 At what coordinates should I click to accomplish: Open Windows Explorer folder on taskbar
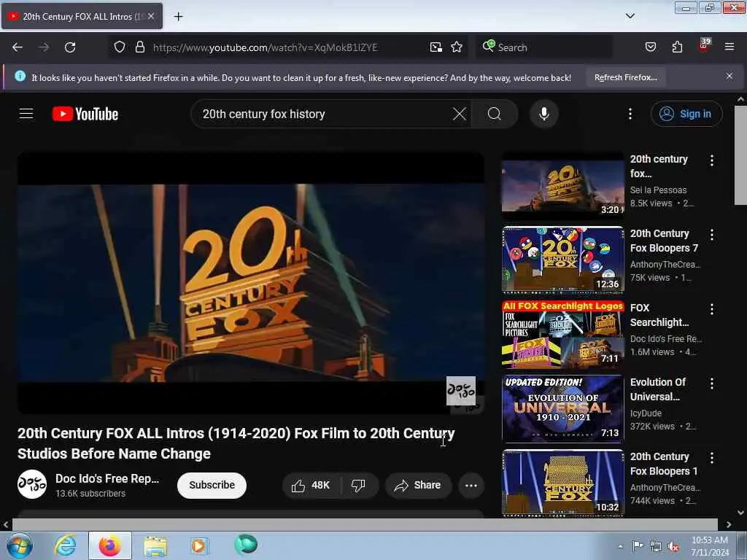click(x=155, y=545)
